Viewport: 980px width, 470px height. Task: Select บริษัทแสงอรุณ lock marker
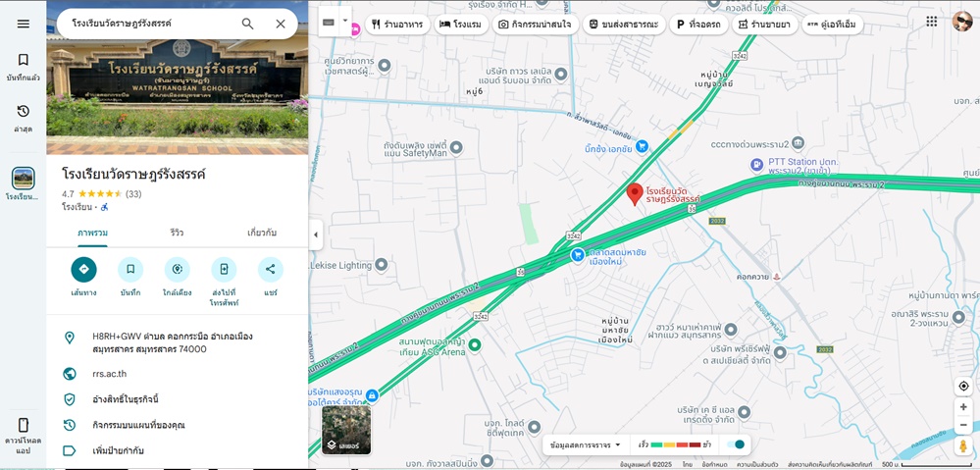pos(372,395)
